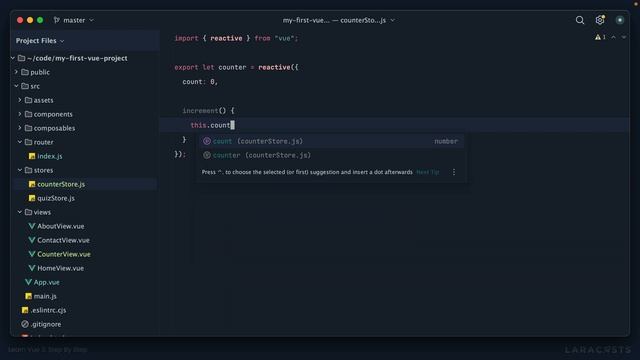
Task: Minimize the window with yellow button
Action: point(30,20)
